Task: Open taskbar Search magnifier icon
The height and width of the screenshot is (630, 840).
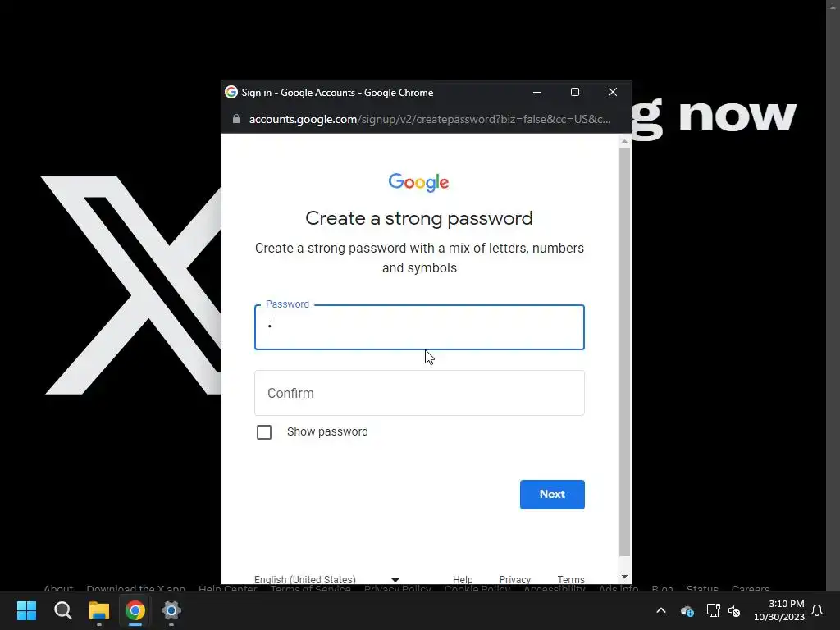Action: point(62,610)
